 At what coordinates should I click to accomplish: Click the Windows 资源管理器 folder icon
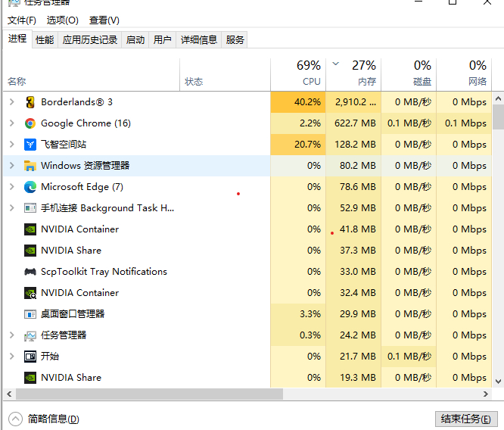pos(30,166)
